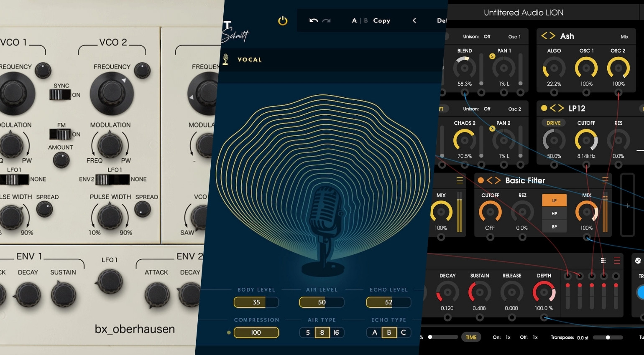This screenshot has width=644, height=355.
Task: Select the VOCAL tab
Action: (x=249, y=59)
